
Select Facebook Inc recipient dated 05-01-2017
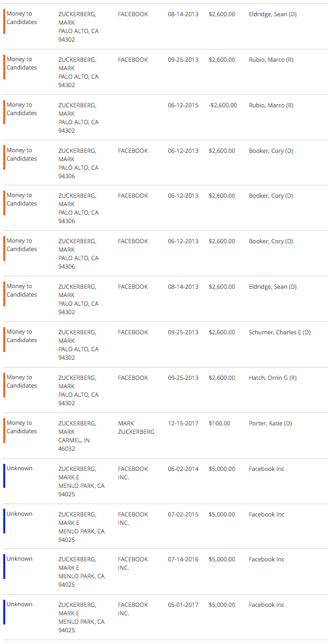266,605
